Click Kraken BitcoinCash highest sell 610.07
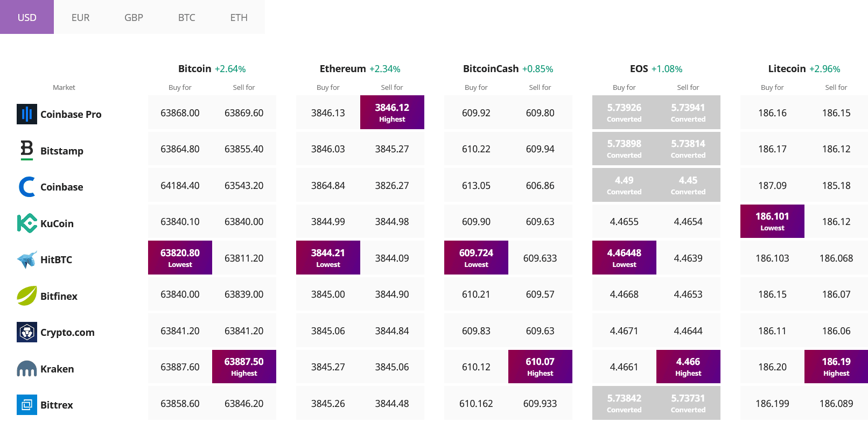This screenshot has width=868, height=422. 540,367
